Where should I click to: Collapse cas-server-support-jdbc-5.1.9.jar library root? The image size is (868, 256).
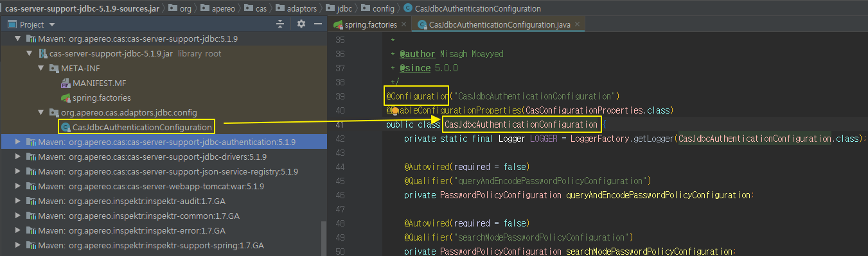tap(29, 53)
